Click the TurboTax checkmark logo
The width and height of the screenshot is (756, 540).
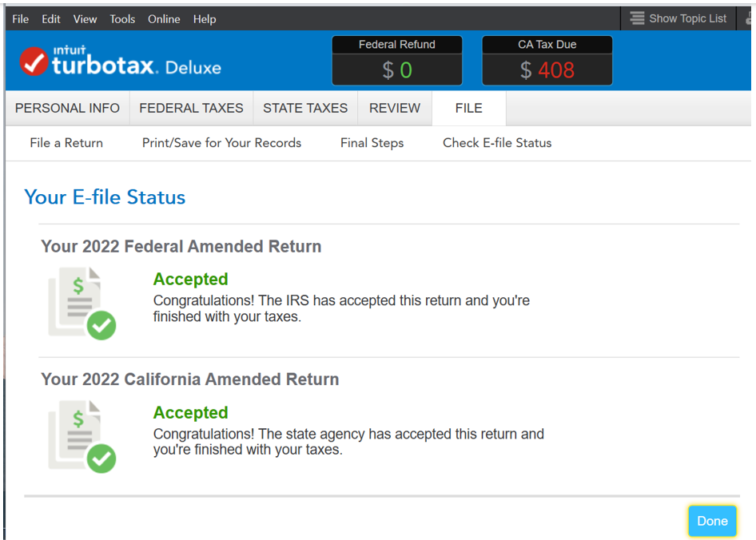(34, 62)
